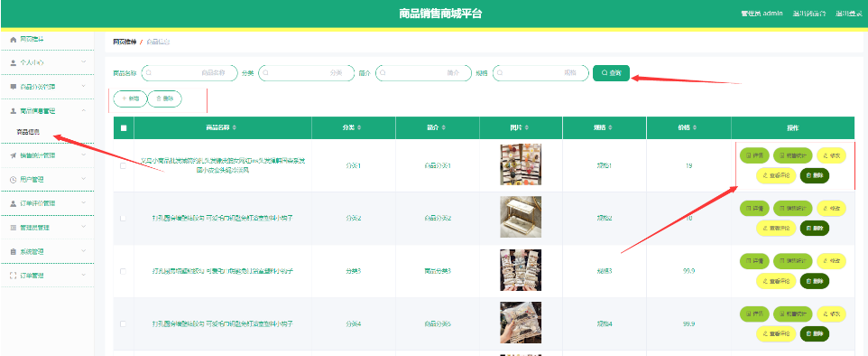Expand 订单管理 menu chevron
868x356 pixels.
pos(84,275)
